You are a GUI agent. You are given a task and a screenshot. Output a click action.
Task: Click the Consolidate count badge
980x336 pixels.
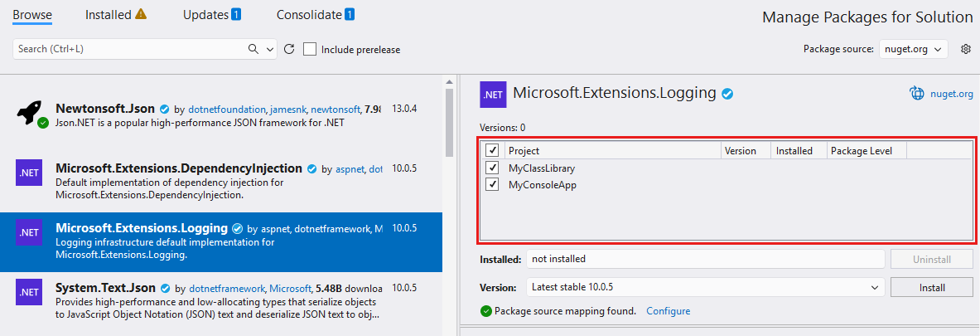[350, 14]
